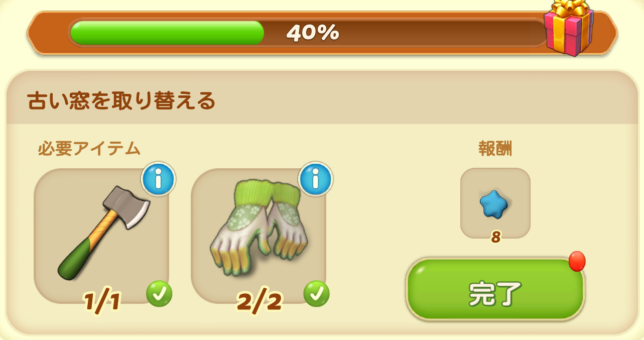The width and height of the screenshot is (644, 340).
Task: Click the green progress bar fill
Action: (x=167, y=33)
